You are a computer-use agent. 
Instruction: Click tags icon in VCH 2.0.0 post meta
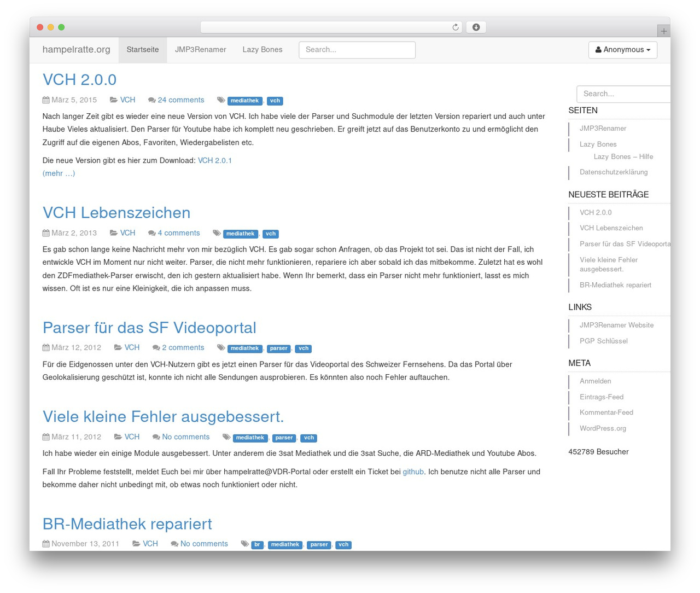tap(221, 100)
